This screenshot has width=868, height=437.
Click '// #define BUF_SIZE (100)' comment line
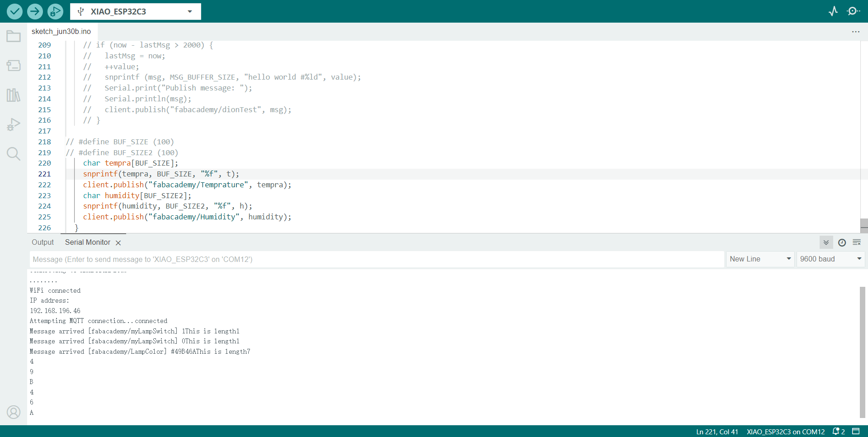120,142
